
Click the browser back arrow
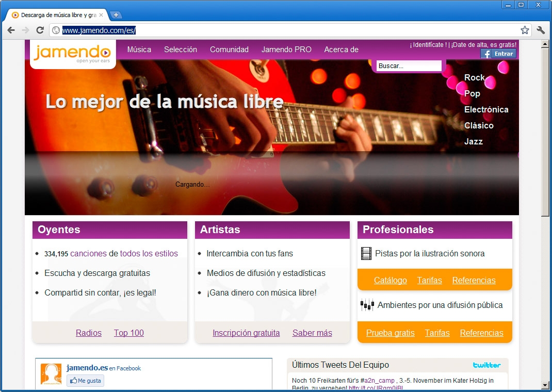coord(11,30)
